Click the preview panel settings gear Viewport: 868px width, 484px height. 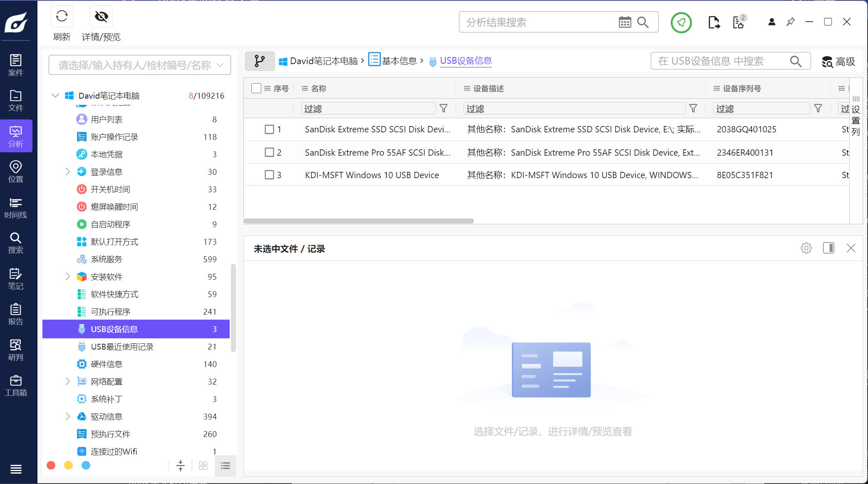coord(806,248)
